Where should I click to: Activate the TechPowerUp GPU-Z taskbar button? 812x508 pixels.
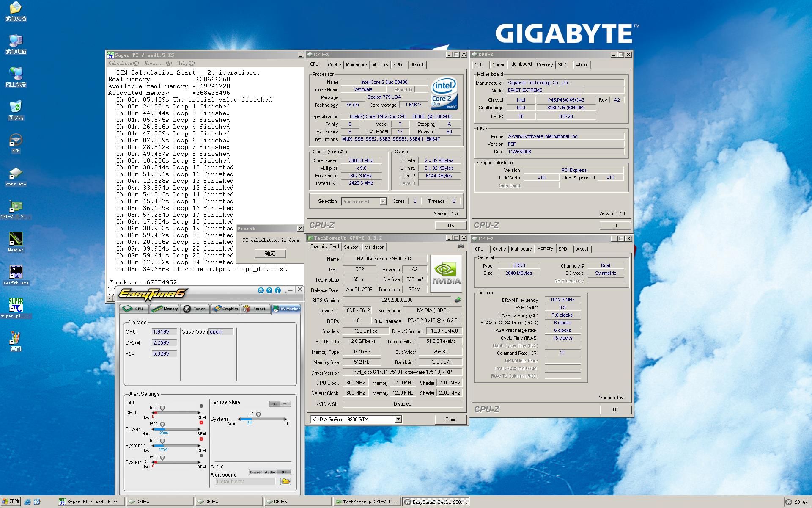click(x=366, y=502)
